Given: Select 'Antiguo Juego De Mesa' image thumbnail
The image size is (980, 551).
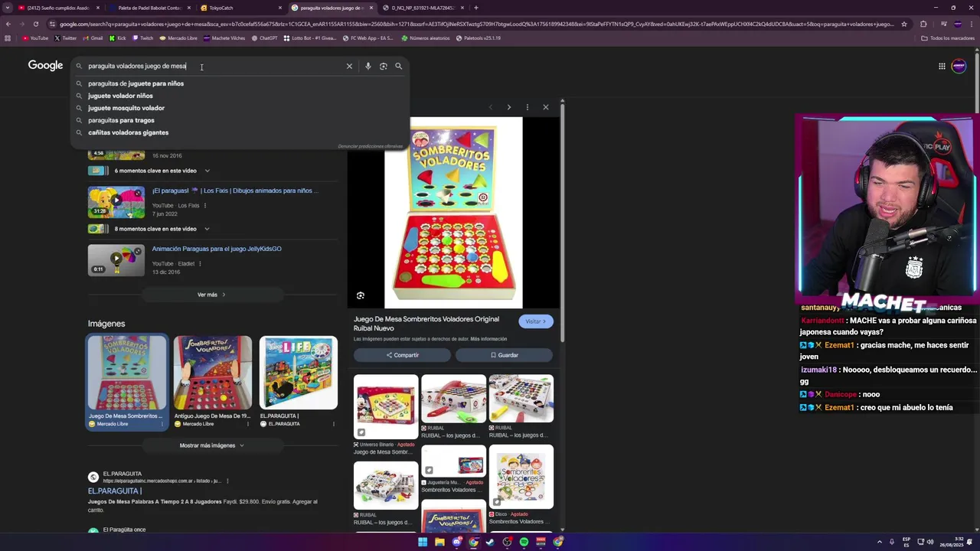Looking at the screenshot, I should coord(212,373).
